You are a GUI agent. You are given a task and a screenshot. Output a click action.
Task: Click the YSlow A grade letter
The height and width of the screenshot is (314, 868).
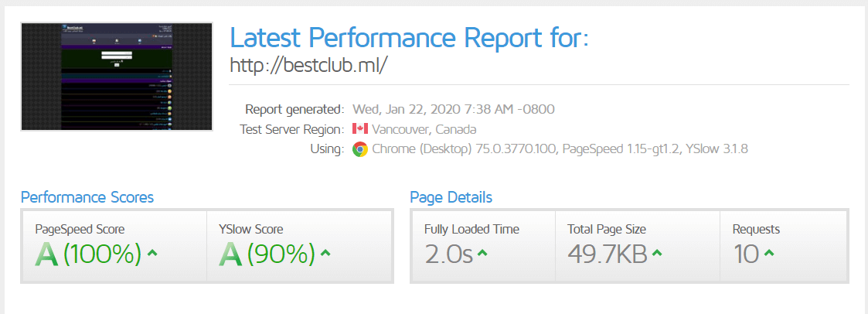tap(231, 254)
